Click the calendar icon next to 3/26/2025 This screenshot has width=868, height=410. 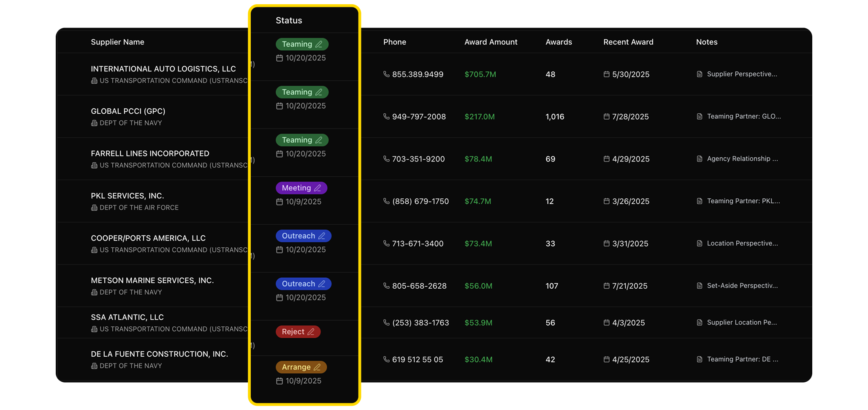[607, 201]
